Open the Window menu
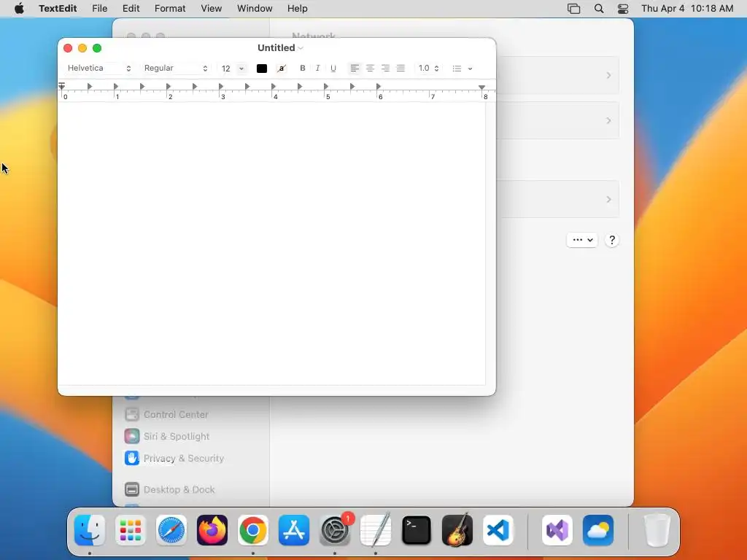747x560 pixels. pos(255,9)
